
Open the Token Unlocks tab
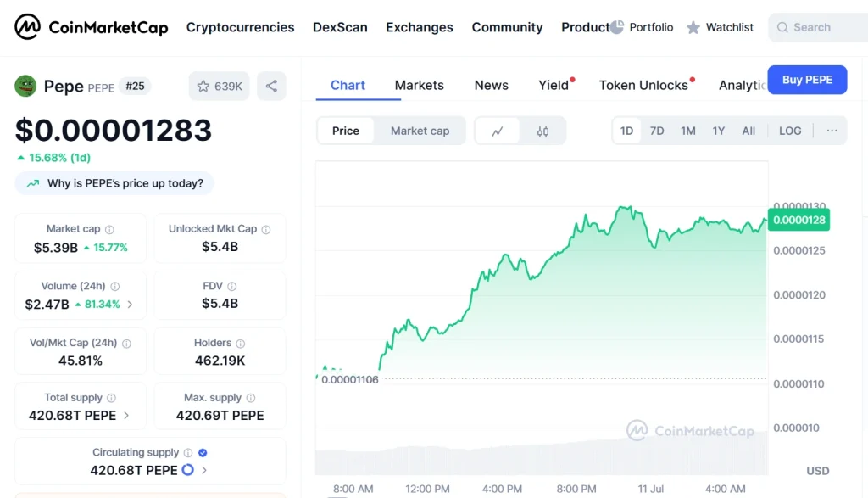(643, 85)
